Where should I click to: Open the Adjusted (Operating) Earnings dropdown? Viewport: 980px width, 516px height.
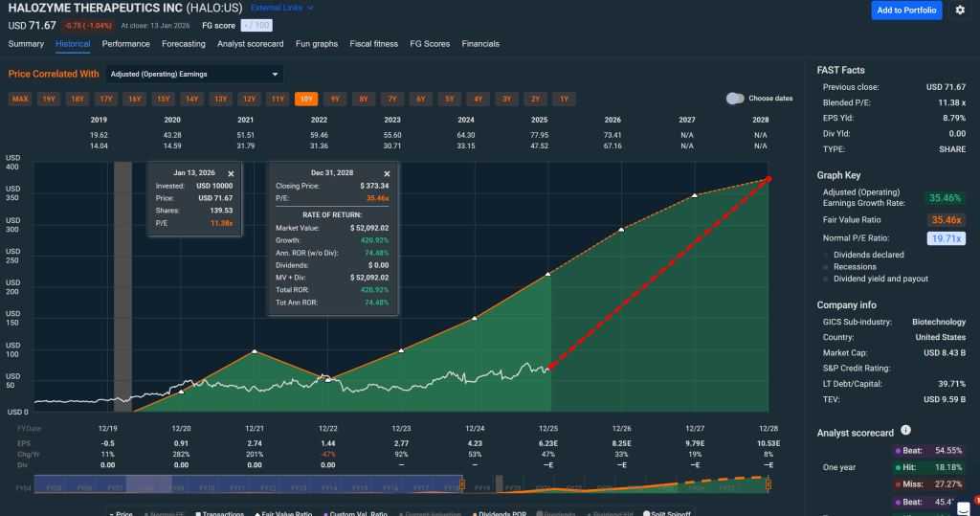click(194, 74)
